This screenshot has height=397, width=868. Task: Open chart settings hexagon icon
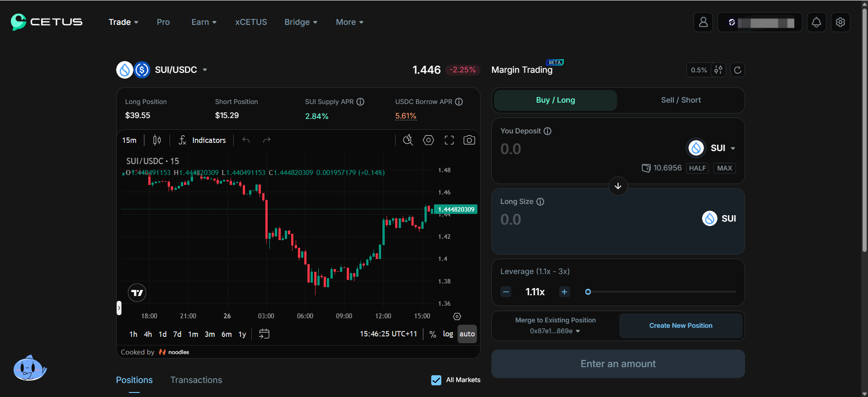(428, 140)
